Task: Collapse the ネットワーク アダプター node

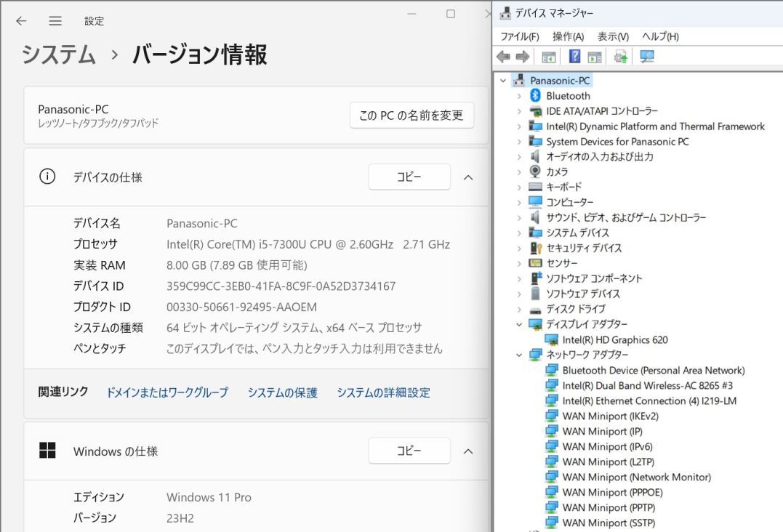Action: (x=519, y=355)
